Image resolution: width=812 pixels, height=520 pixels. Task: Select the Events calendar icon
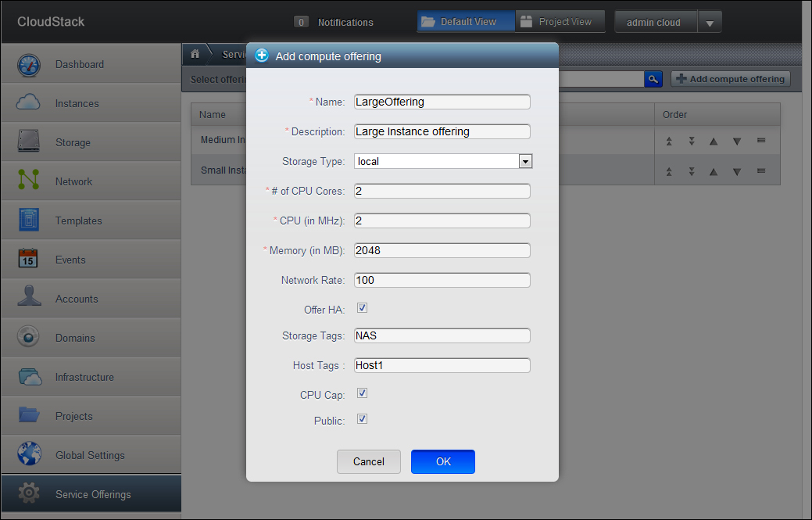[28, 260]
